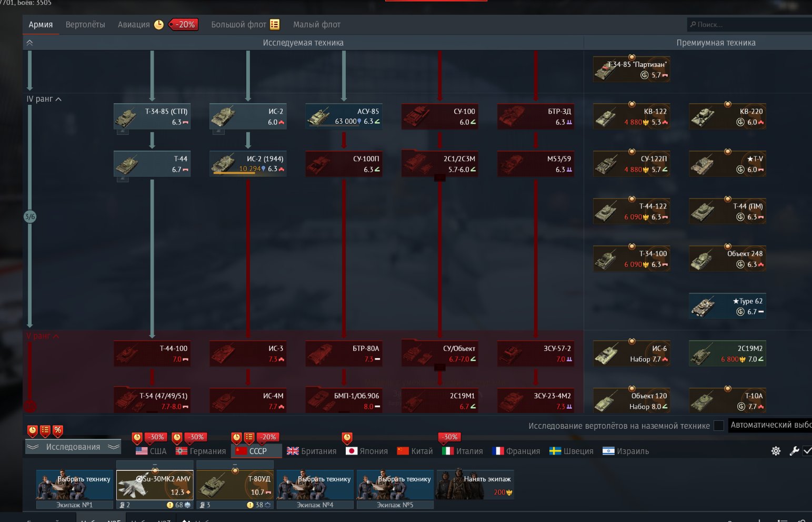The image size is (812, 522).
Task: Switch to the Большой флот tab
Action: point(238,25)
